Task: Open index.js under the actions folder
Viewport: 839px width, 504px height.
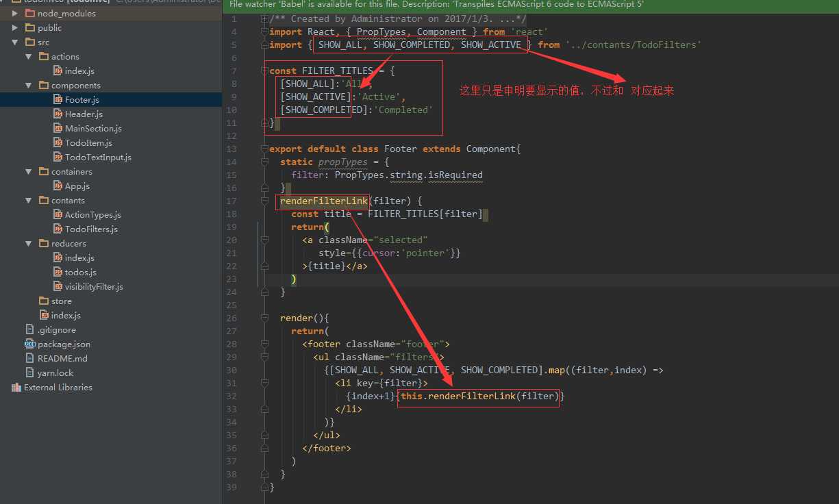Action: pos(79,71)
